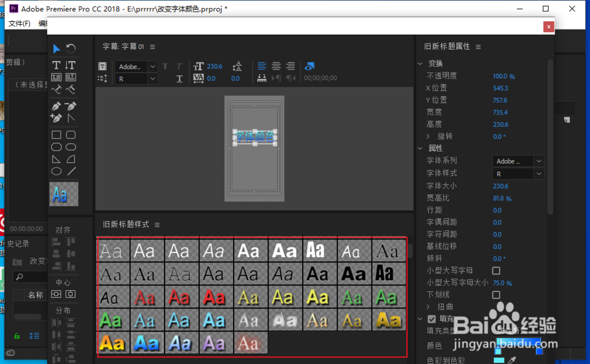590x364 pixels.
Task: Open 字体系列 dropdown in properties panel
Action: pyautogui.click(x=518, y=161)
